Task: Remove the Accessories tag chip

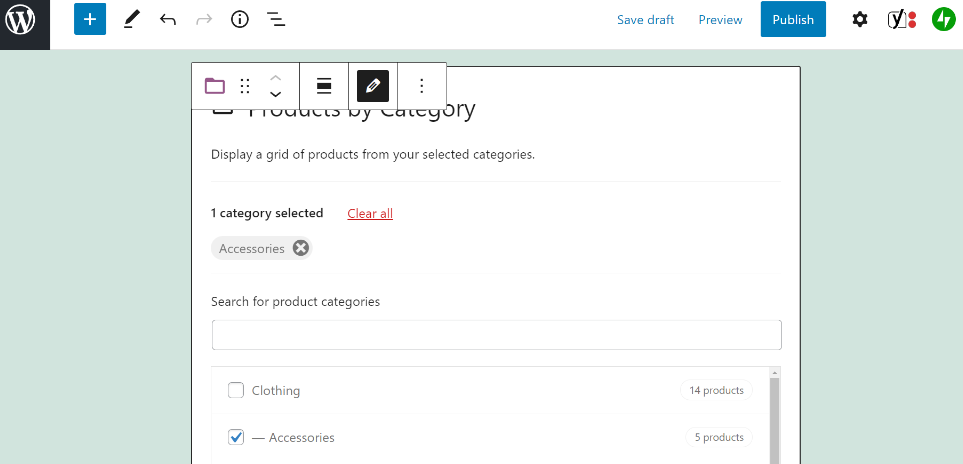Action: tap(300, 249)
